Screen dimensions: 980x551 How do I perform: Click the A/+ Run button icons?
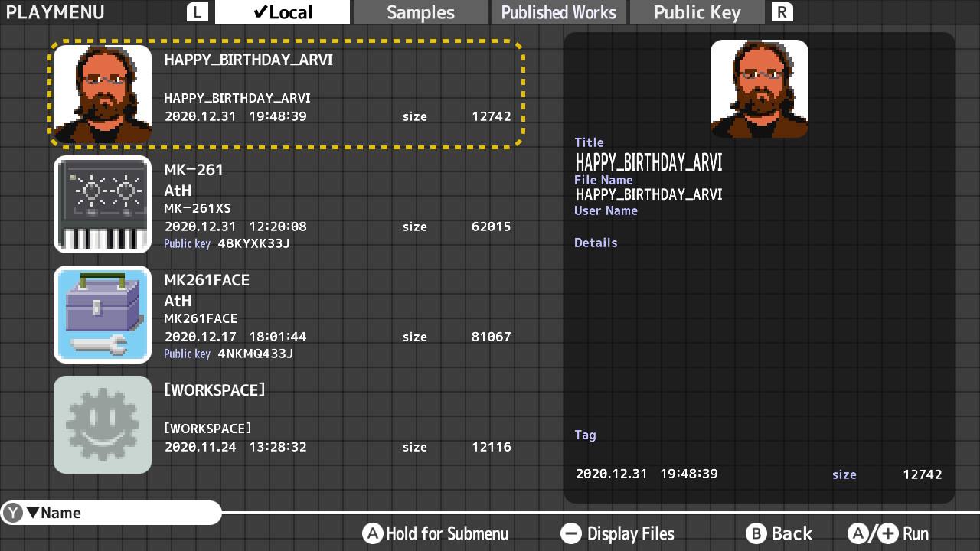click(873, 533)
